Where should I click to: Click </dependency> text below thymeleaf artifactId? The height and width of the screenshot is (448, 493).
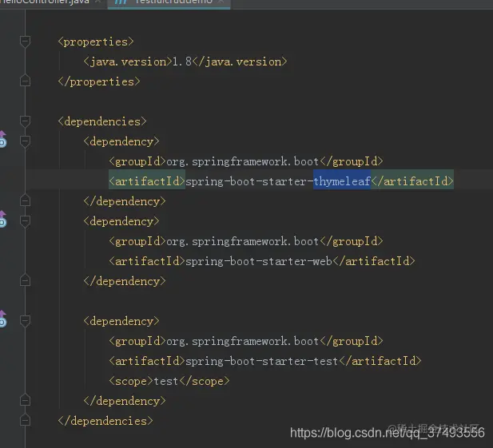[x=125, y=201]
